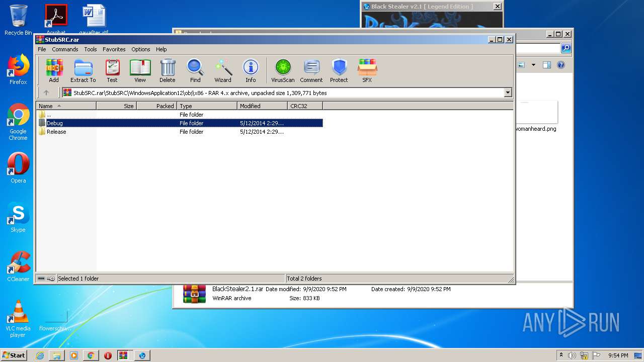Viewport: 644px width, 362px height.
Task: Select the Debug folder row
Action: (180, 123)
